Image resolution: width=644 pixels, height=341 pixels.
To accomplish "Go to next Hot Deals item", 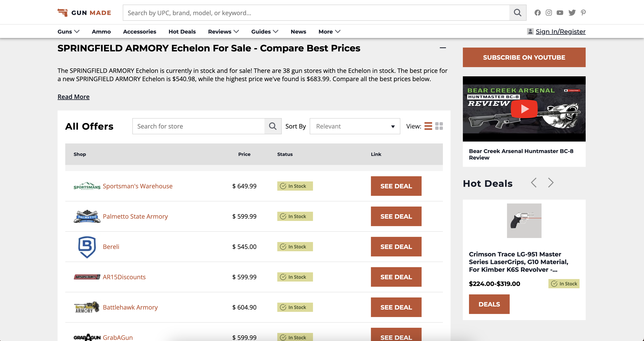I will point(551,183).
